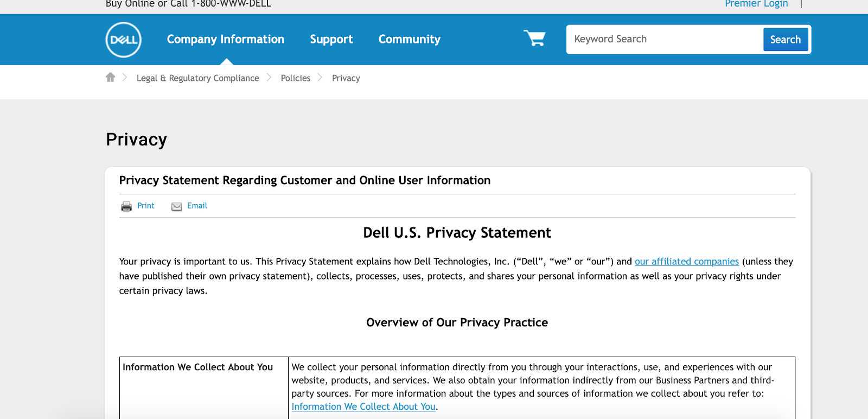The height and width of the screenshot is (419, 868).
Task: Open the 'our affiliated companies' link
Action: 687,262
